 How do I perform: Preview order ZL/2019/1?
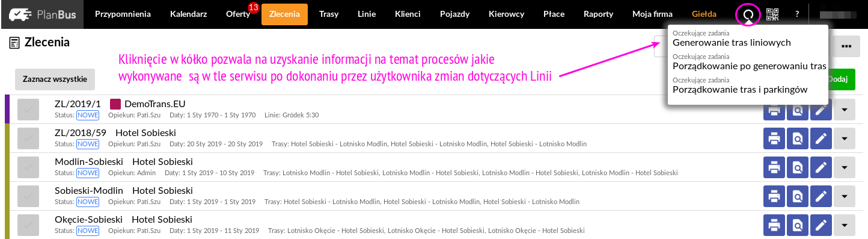coord(798,110)
